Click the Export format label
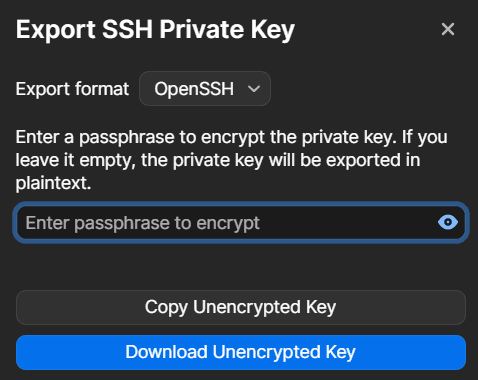Viewport: 478px width, 380px height. pyautogui.click(x=72, y=89)
